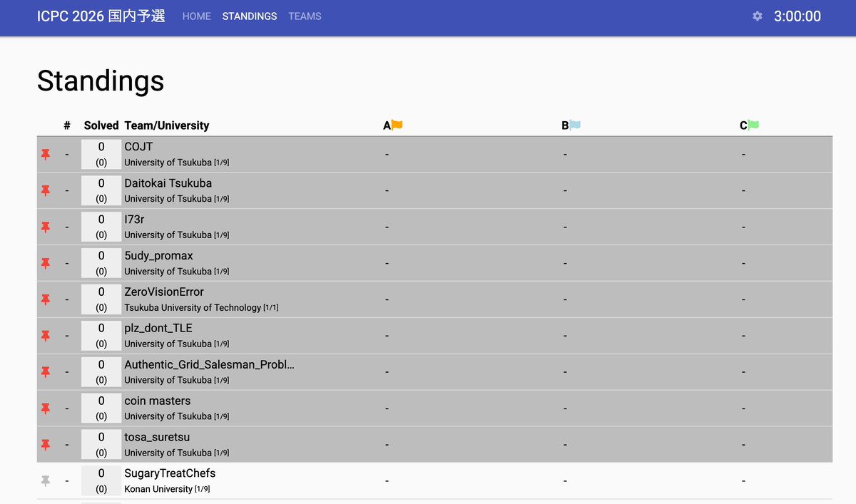The height and width of the screenshot is (504, 856).
Task: Toggle pin on ZeroVisionError row
Action: click(46, 299)
